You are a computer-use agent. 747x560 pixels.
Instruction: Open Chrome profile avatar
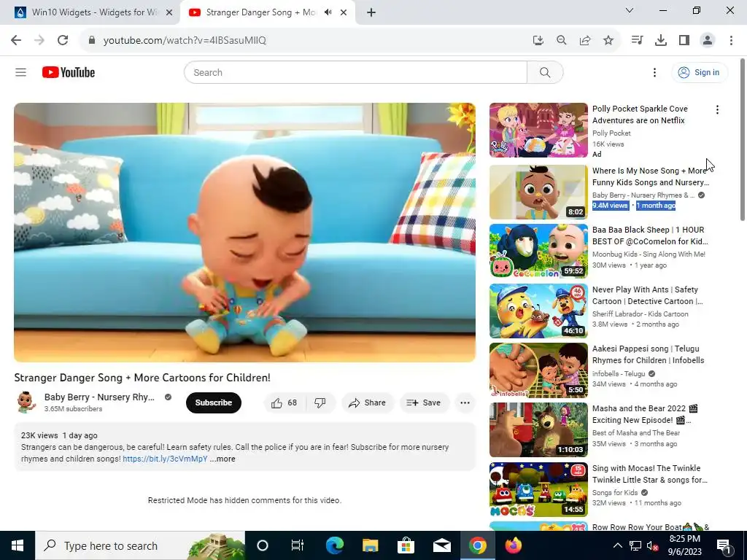point(708,41)
